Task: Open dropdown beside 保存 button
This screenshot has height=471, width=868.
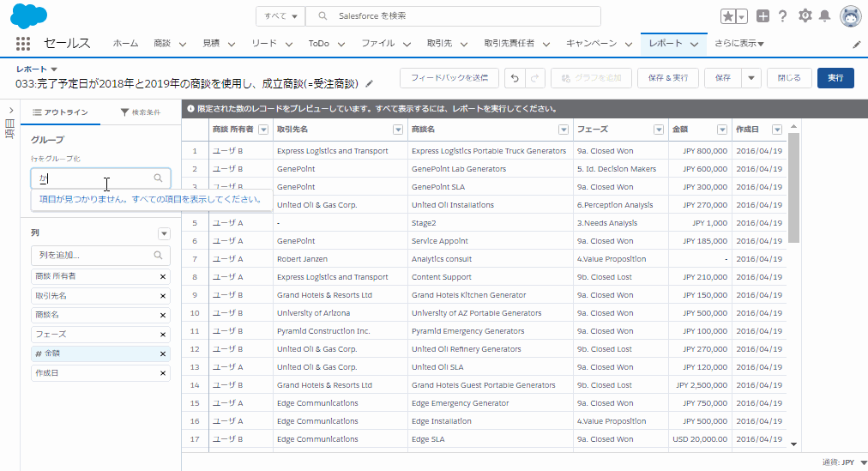Action: pyautogui.click(x=751, y=78)
